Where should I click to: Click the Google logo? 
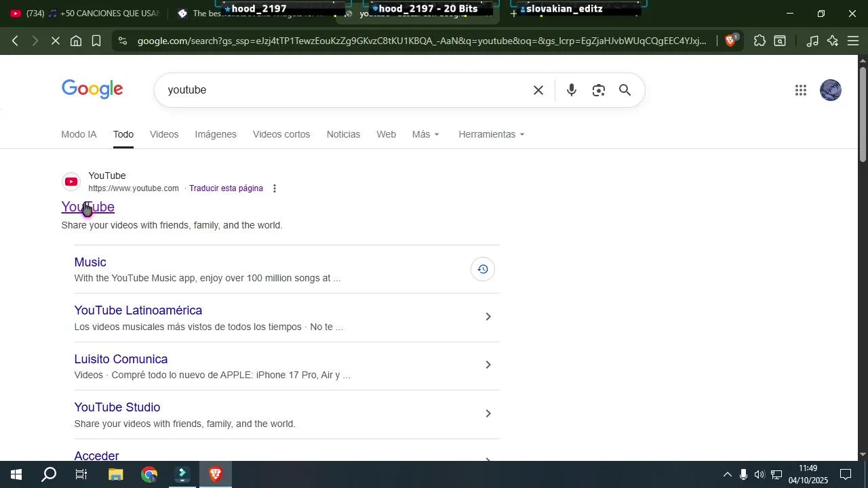92,89
